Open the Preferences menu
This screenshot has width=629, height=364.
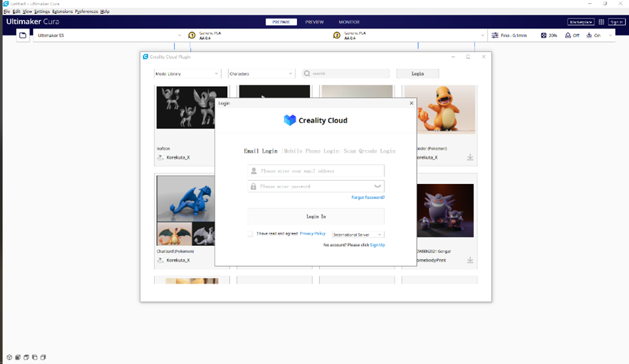[x=86, y=12]
